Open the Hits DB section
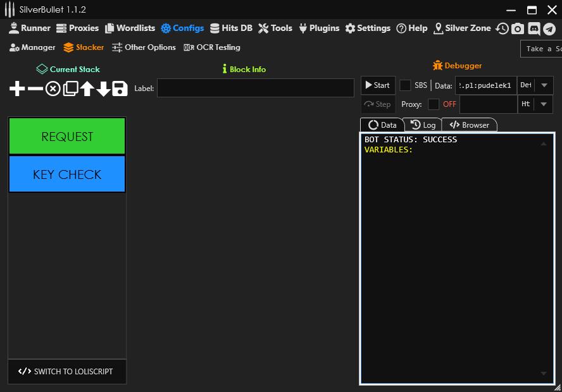562x392 pixels. coord(231,28)
